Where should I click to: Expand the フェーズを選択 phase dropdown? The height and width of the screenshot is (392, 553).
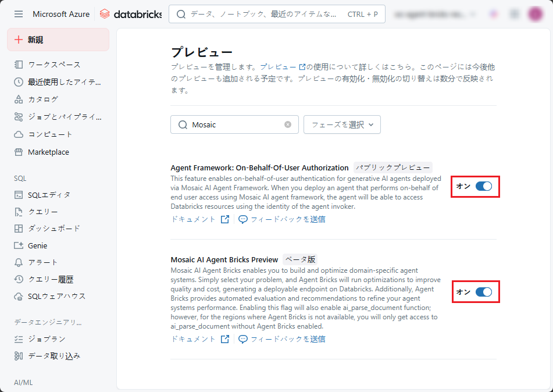(342, 124)
